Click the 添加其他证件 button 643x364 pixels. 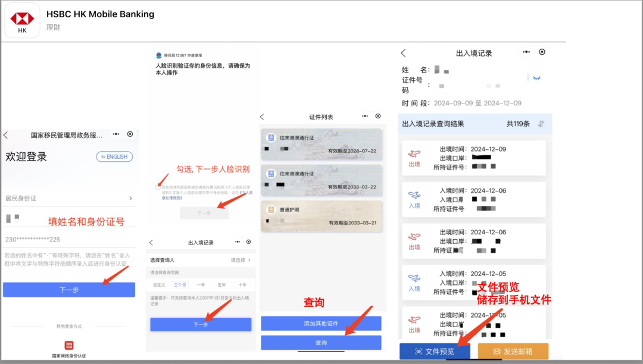(321, 324)
